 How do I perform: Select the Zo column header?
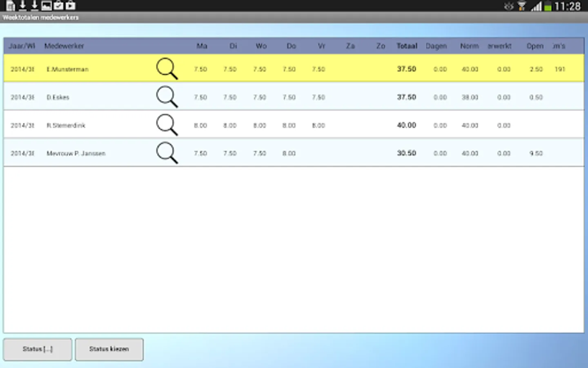[381, 46]
